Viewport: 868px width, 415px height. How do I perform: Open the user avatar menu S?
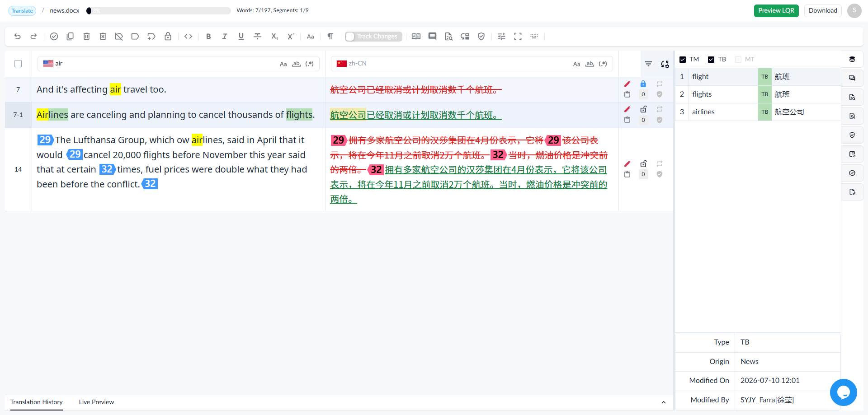(854, 11)
